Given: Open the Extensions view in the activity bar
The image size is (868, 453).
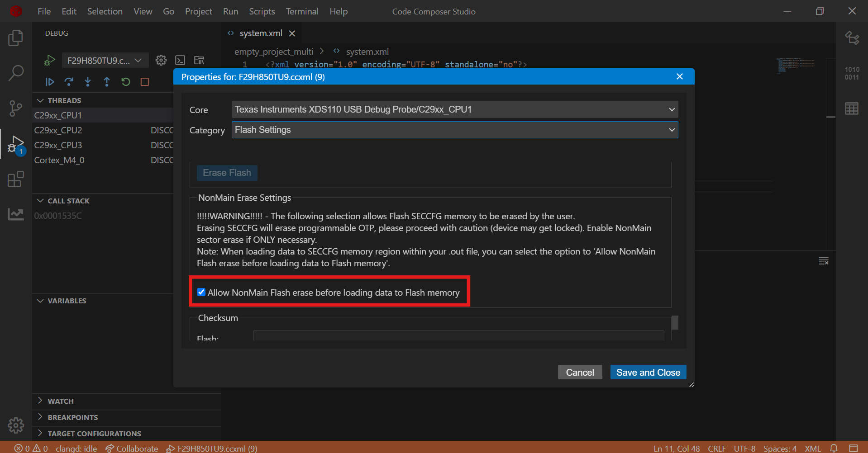Looking at the screenshot, I should pos(16,179).
